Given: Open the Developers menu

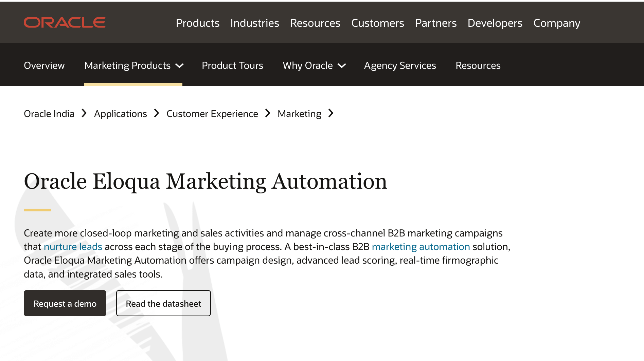Looking at the screenshot, I should 495,23.
